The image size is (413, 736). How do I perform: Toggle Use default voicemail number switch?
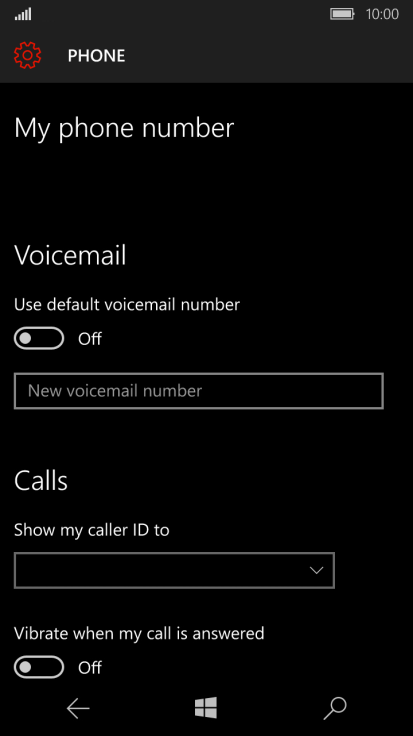tap(39, 338)
